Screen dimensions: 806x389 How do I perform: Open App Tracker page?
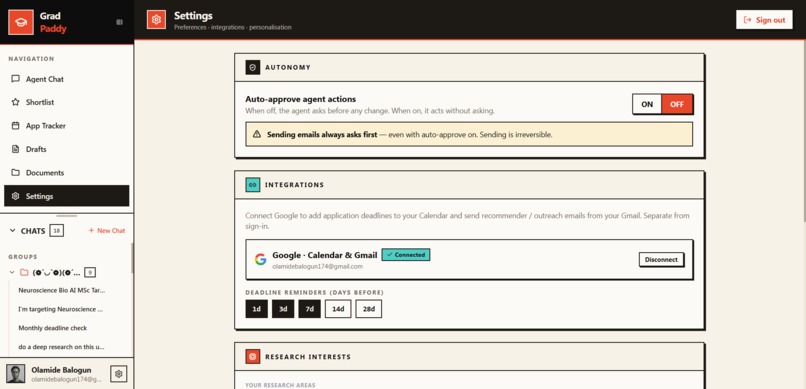pos(67,126)
